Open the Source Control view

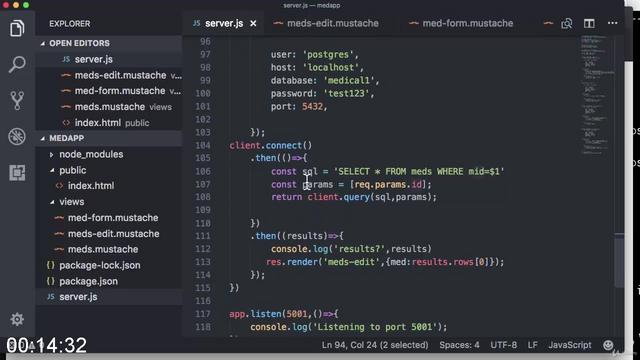17,100
